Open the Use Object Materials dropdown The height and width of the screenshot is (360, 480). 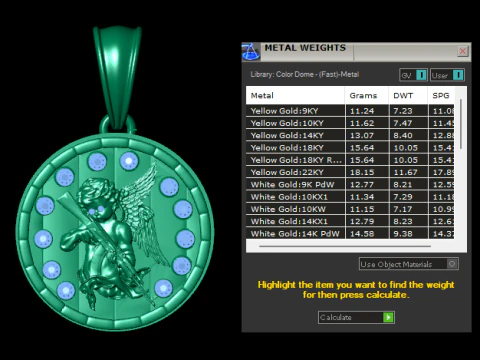[x=409, y=264]
